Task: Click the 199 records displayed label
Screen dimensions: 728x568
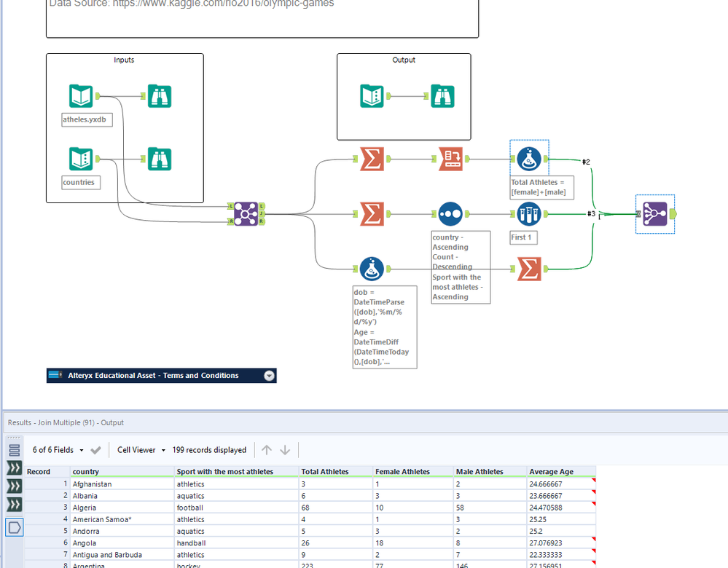Action: [209, 450]
